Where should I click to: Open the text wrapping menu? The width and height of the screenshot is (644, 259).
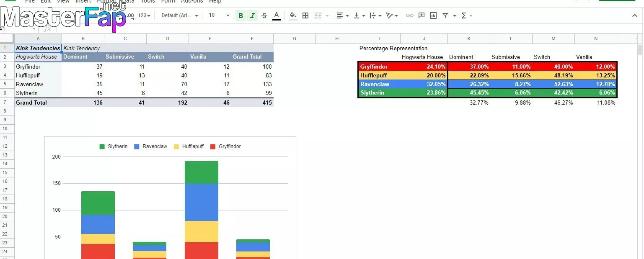[375, 15]
